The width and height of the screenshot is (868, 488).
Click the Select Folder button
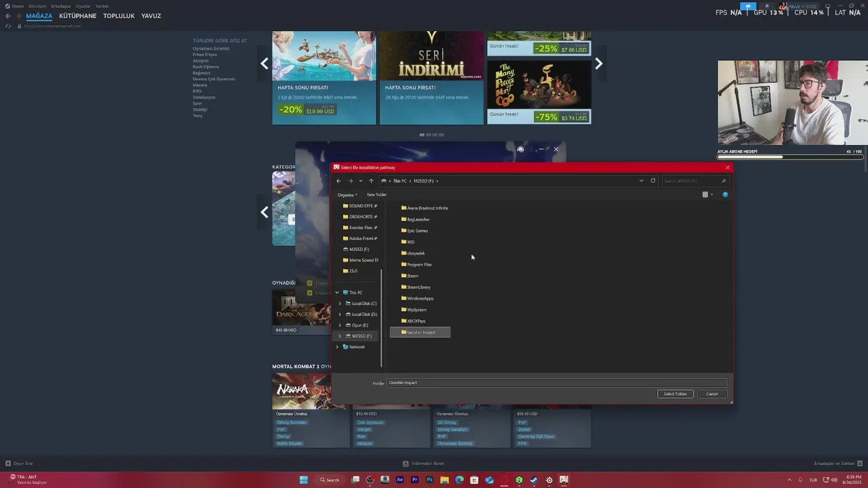coord(675,394)
